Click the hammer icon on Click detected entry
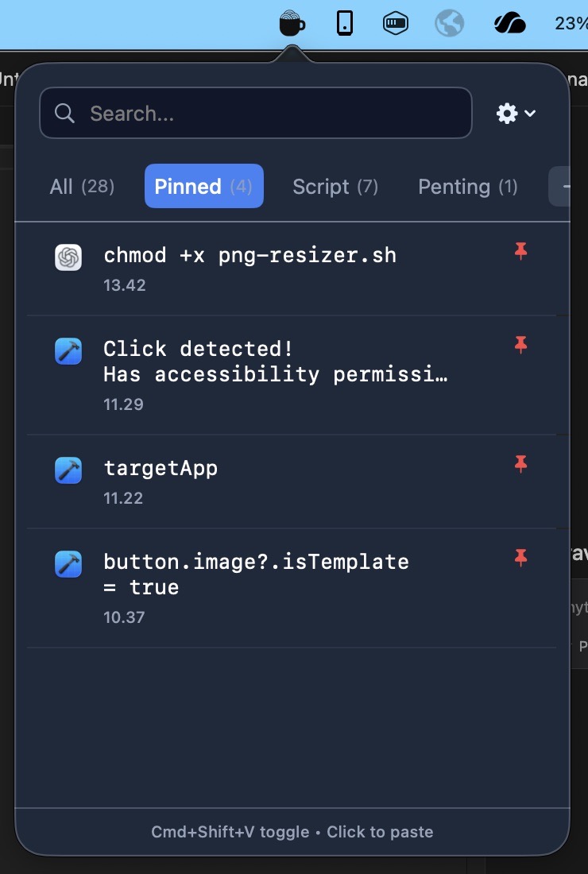This screenshot has width=588, height=874. click(68, 350)
